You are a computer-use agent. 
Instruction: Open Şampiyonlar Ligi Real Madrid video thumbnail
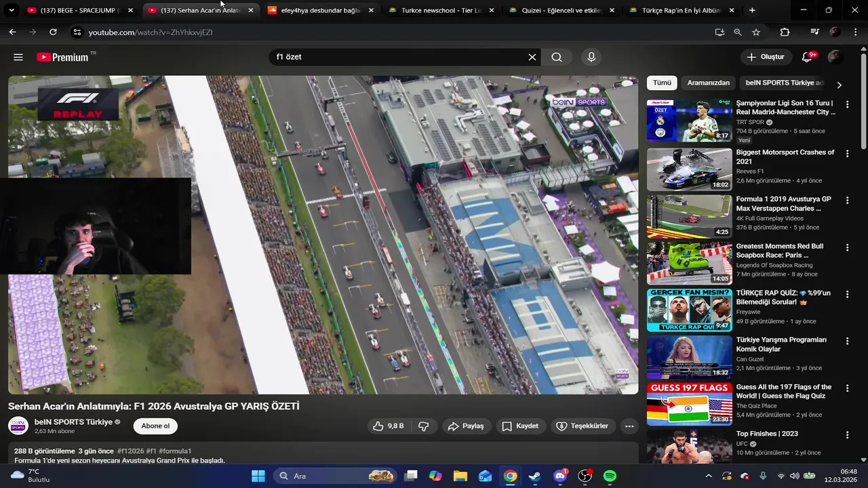pos(689,121)
